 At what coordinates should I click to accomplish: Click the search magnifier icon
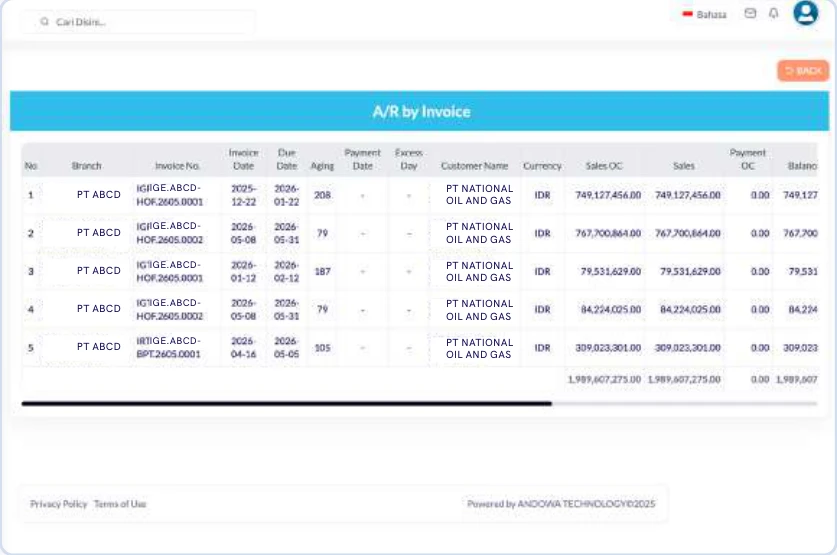tap(44, 21)
